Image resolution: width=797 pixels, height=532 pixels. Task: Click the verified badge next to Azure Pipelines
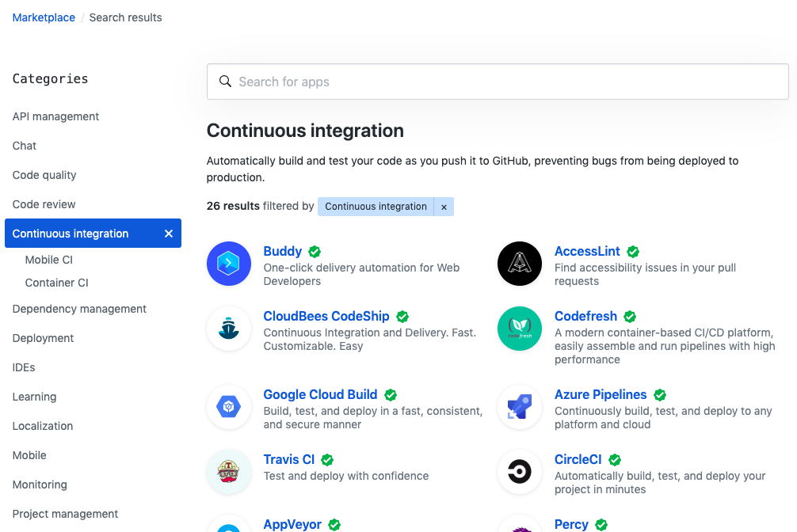pos(660,395)
